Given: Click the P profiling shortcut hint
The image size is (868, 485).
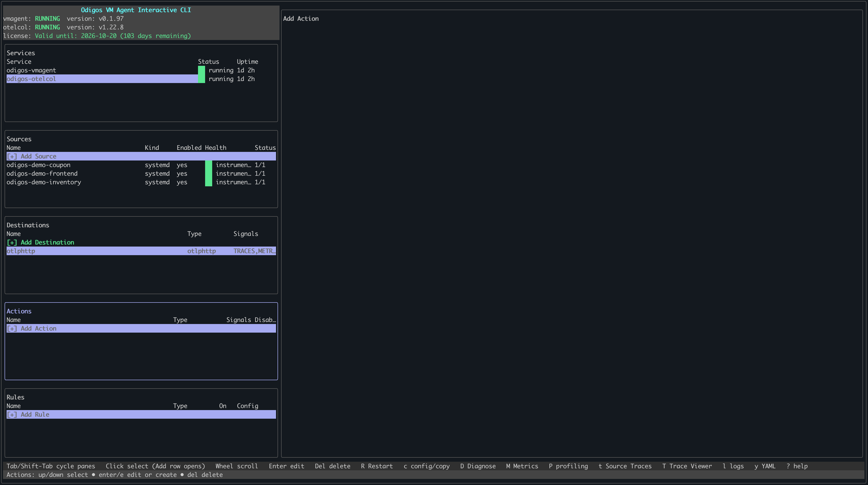Looking at the screenshot, I should (568, 466).
